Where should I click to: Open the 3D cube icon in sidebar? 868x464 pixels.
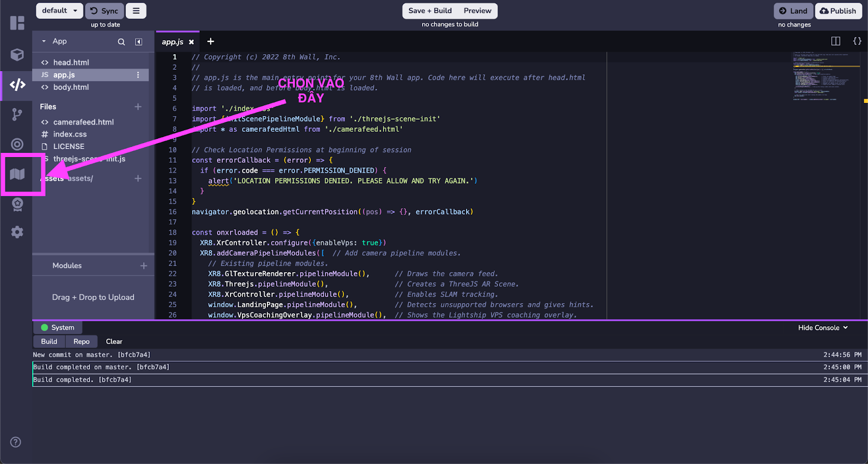pyautogui.click(x=17, y=55)
